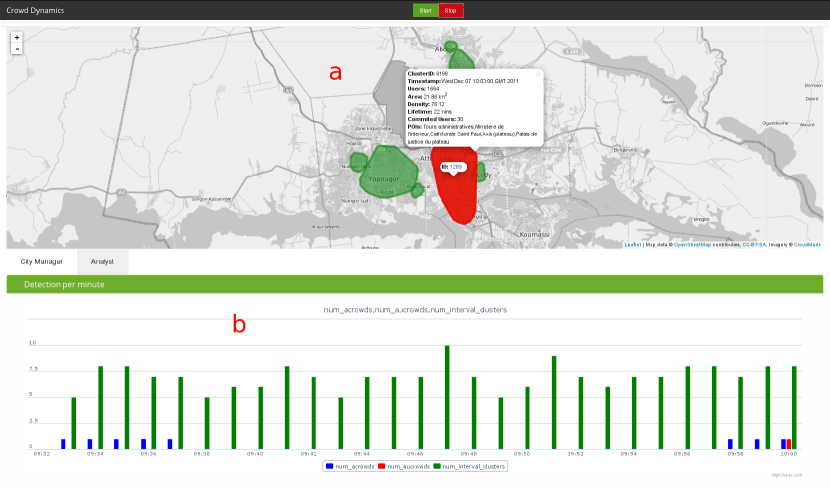The width and height of the screenshot is (830, 492).
Task: Switch to the City Manager tab
Action: (x=42, y=260)
